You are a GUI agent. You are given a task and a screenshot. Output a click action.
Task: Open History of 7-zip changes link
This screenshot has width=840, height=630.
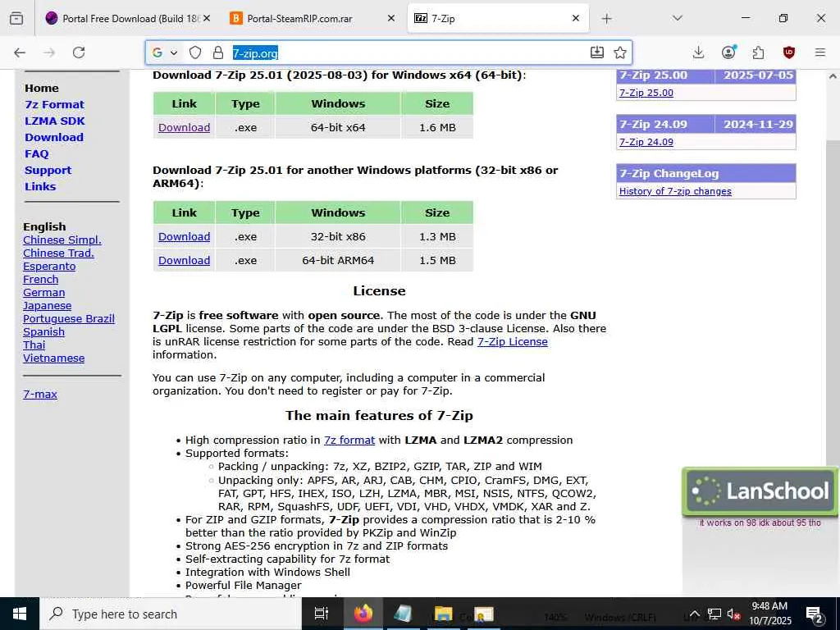tap(675, 191)
